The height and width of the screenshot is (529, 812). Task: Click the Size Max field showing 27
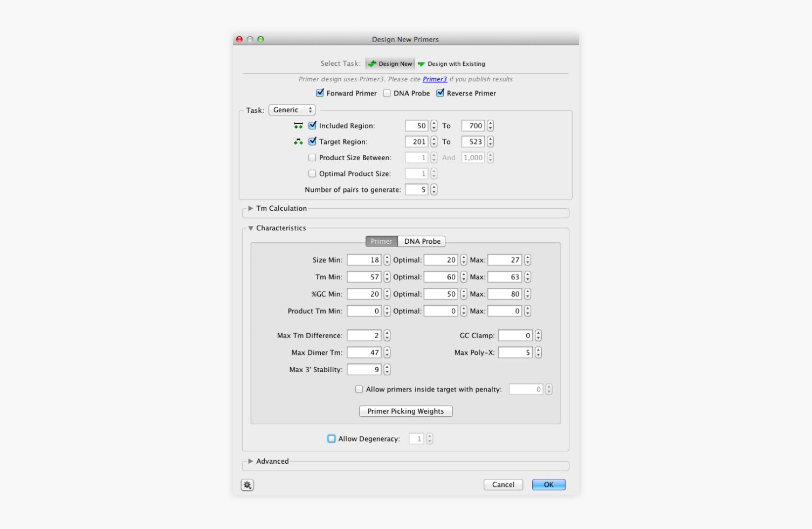click(505, 260)
